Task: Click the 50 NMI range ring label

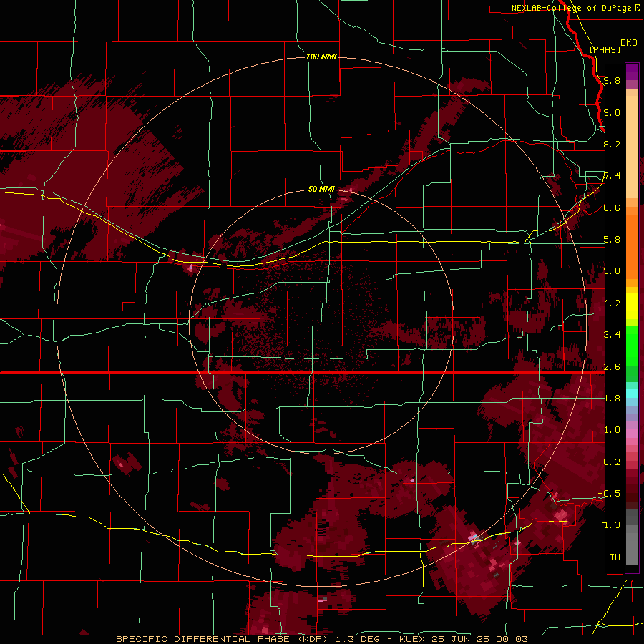Action: coord(321,189)
